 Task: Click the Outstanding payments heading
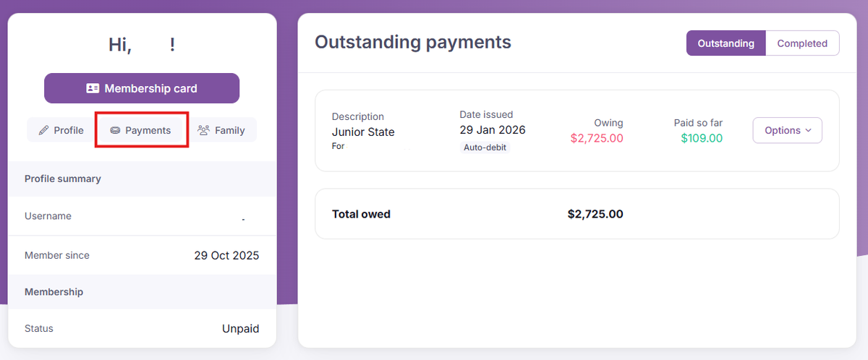[412, 42]
